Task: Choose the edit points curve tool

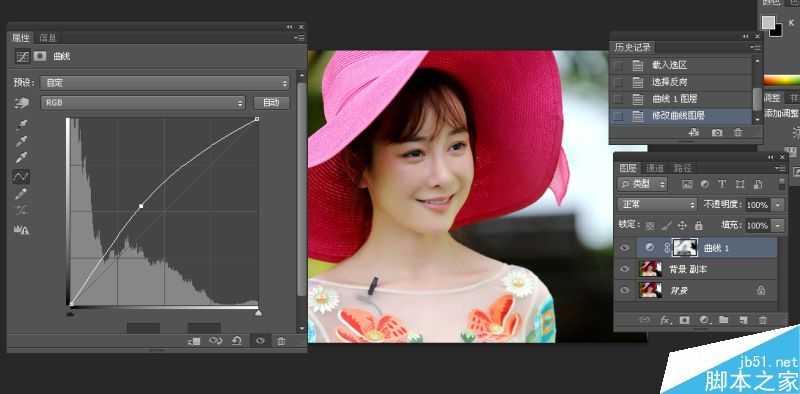Action: [x=21, y=177]
